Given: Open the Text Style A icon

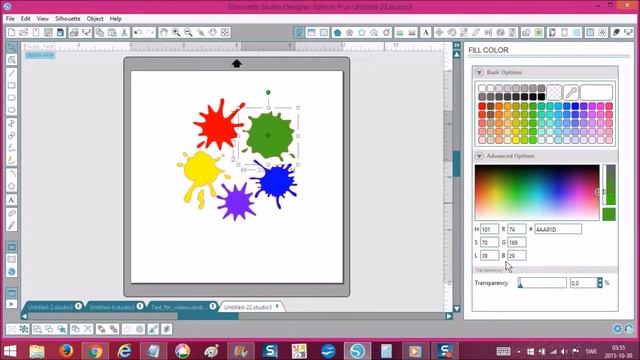Looking at the screenshot, I should click(425, 32).
